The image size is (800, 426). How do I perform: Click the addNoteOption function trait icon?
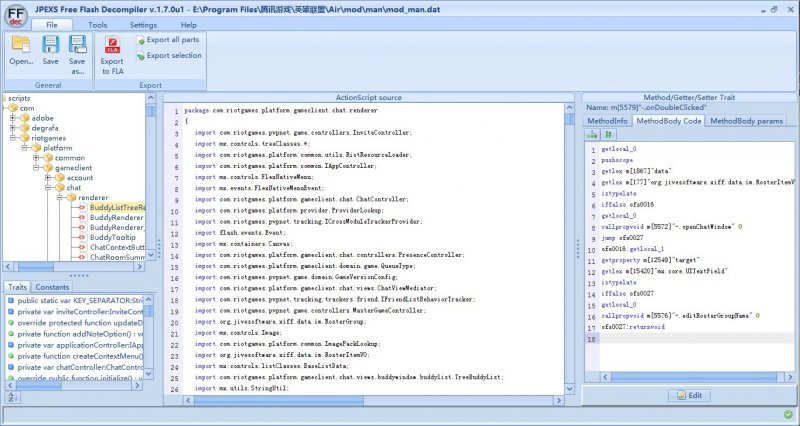[11, 334]
